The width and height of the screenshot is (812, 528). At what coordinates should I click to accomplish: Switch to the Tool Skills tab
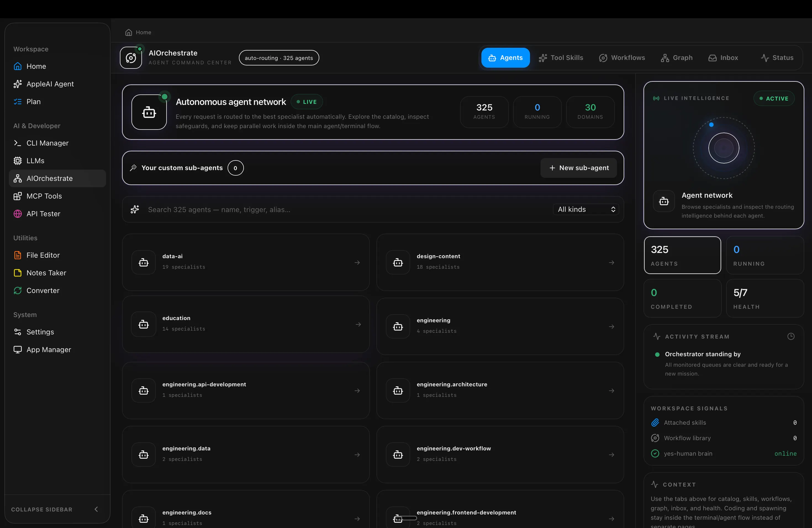561,58
